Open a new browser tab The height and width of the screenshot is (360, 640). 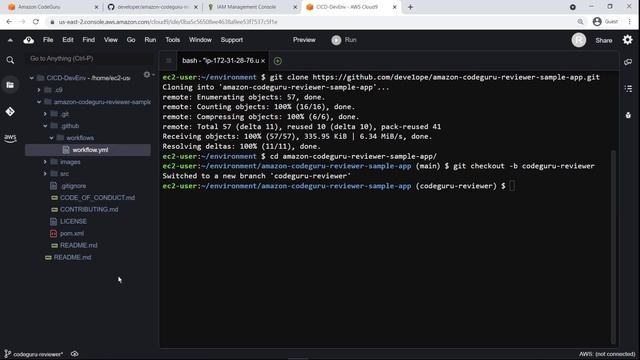coord(410,7)
